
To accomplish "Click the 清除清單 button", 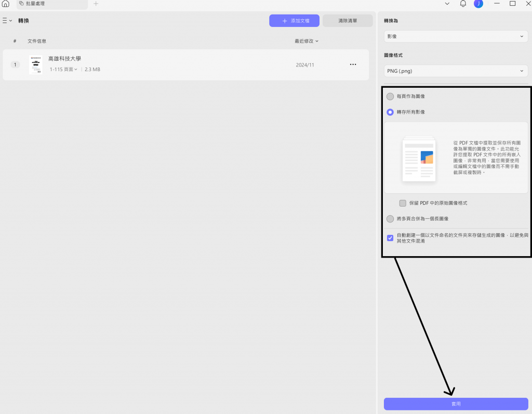I will (348, 21).
